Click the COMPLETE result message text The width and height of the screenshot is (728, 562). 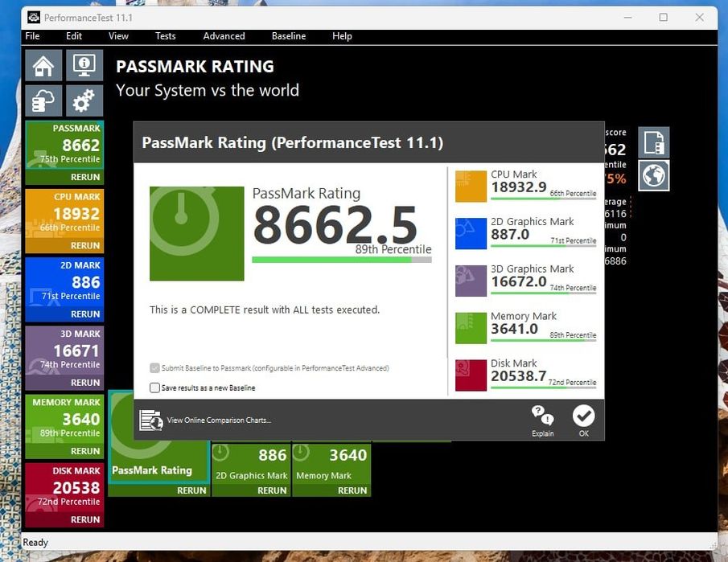[x=265, y=310]
